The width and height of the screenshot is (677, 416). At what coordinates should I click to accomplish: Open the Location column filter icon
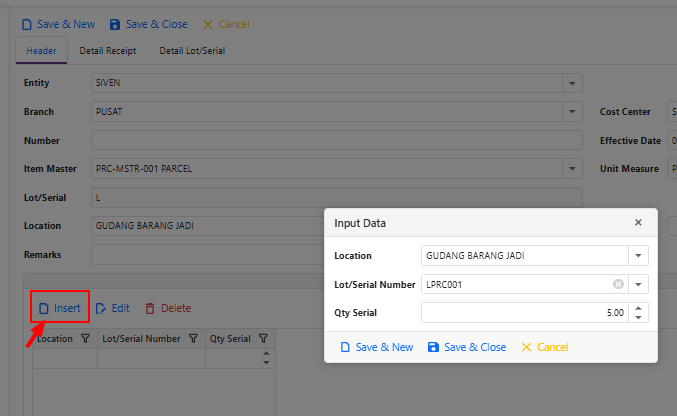(85, 339)
